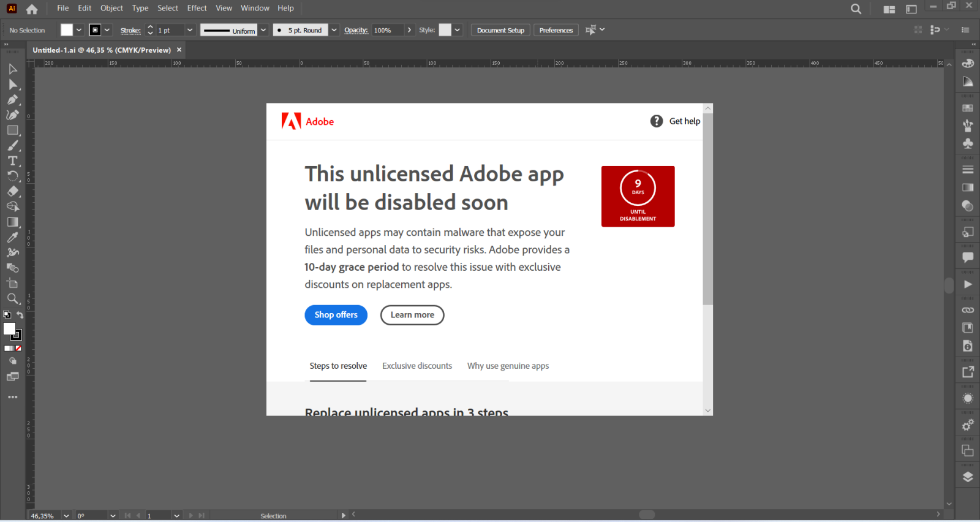Open the Color Guide panel
Screen dimensions: 980x522
coord(968,81)
